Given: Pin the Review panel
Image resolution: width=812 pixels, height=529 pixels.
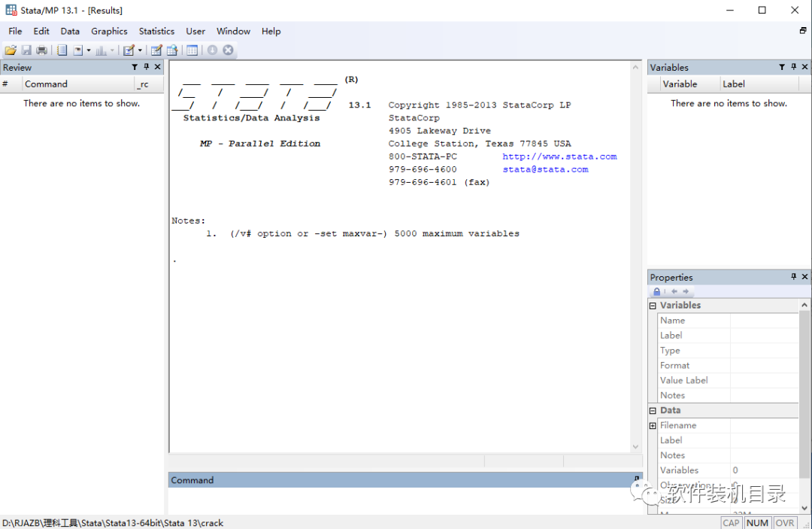Looking at the screenshot, I should tap(147, 67).
